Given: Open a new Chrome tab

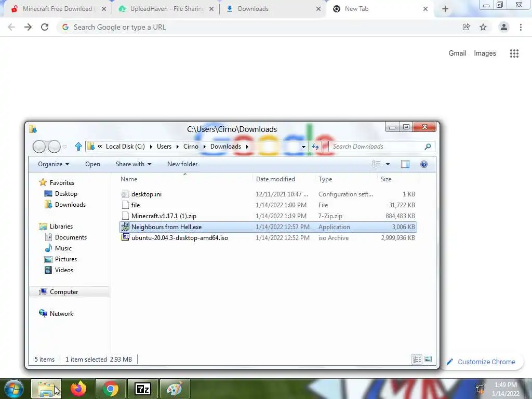Looking at the screenshot, I should coord(445,9).
